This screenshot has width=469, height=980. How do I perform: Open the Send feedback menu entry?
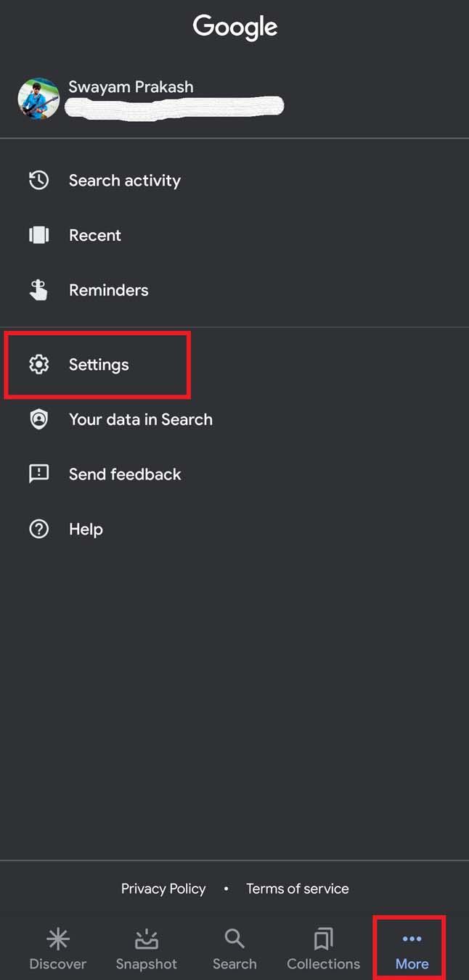coord(124,474)
